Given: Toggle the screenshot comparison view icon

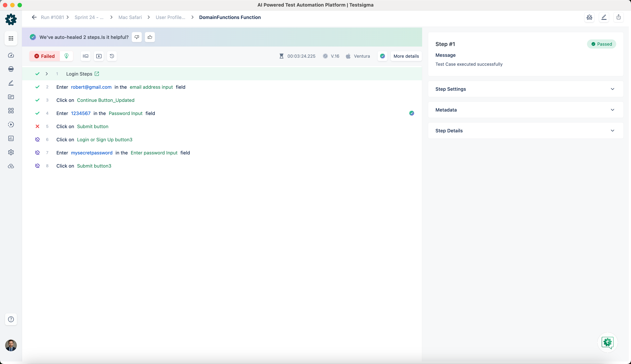Looking at the screenshot, I should (x=85, y=56).
